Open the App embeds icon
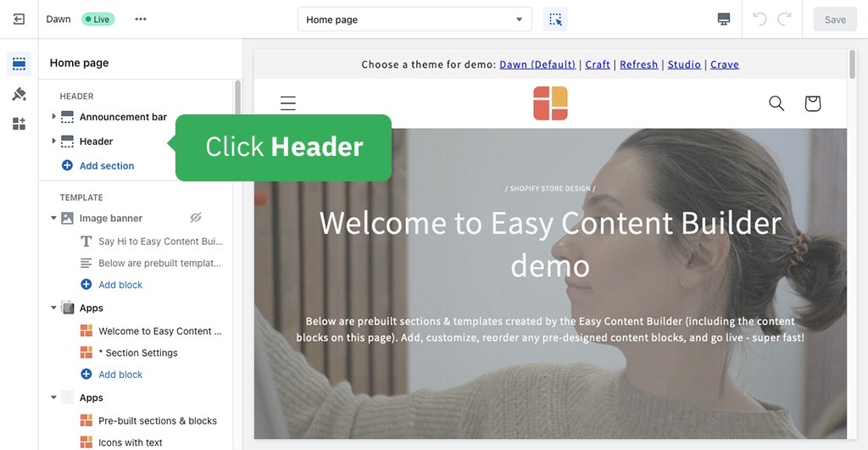The image size is (868, 450). pos(19,124)
